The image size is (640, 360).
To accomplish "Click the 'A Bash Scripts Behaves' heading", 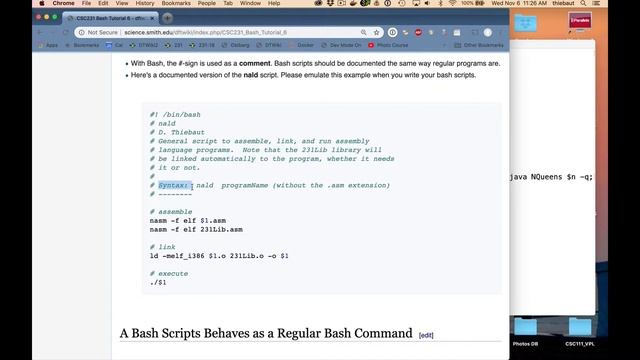I will pos(266,333).
